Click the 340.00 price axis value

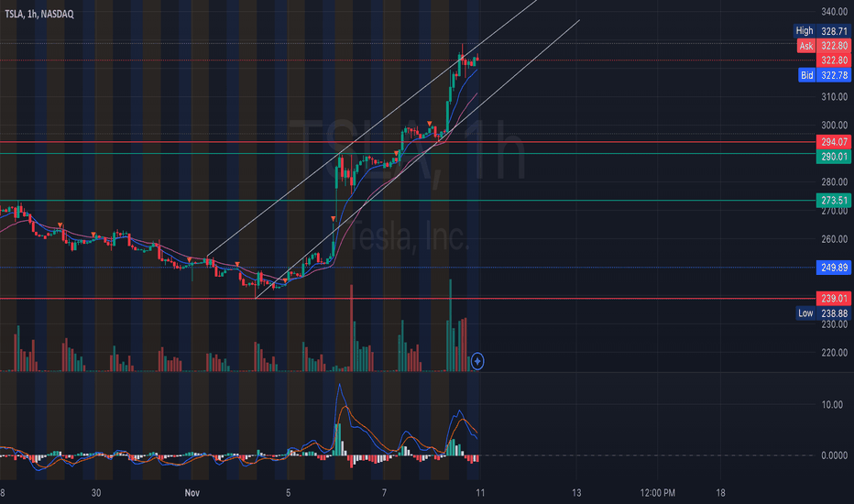(834, 11)
